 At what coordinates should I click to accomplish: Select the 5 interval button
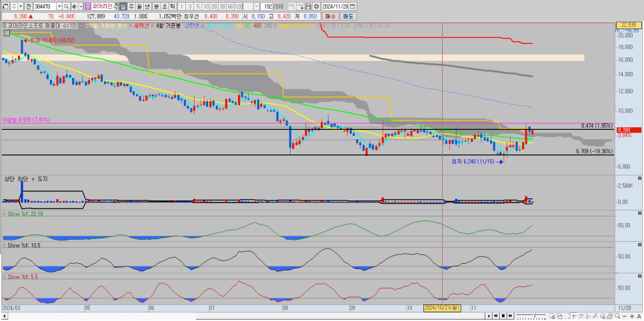coord(197,7)
